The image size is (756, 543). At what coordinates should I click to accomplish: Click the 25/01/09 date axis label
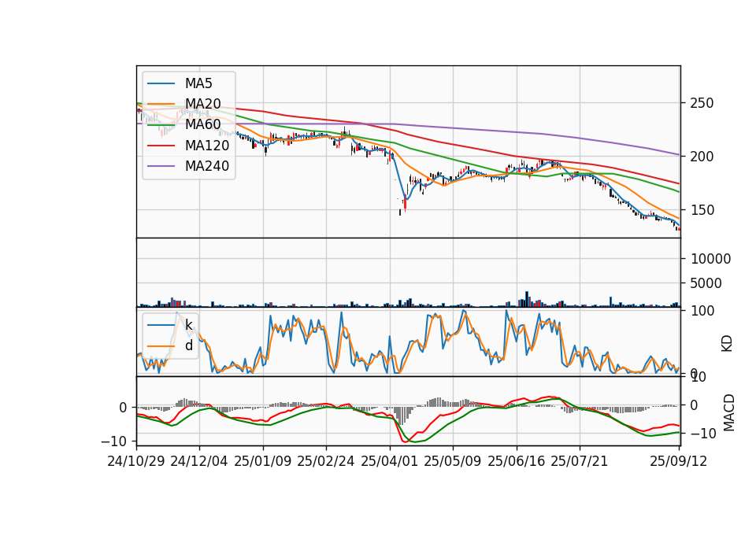pyautogui.click(x=263, y=461)
